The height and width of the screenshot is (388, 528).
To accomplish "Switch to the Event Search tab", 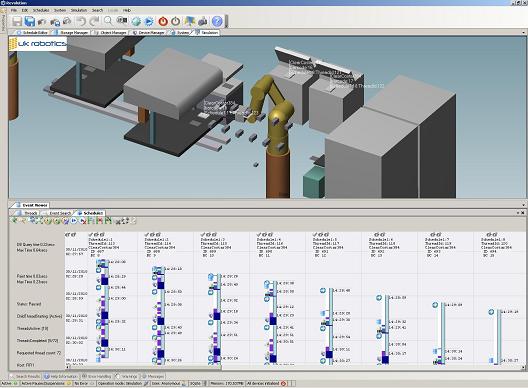I will pyautogui.click(x=58, y=213).
